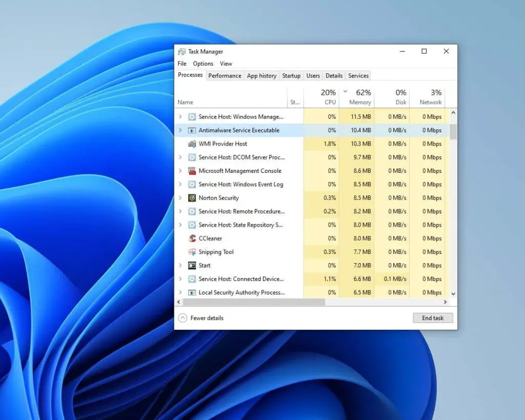Click the Microsoft Management Console icon
Viewport: 525px width, 420px height.
pos(191,171)
